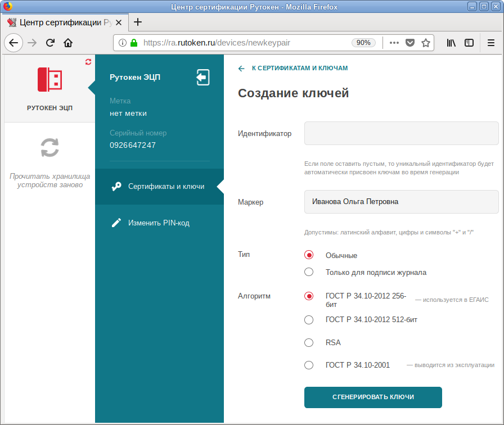
Task: Click the 90% zoom level indicator
Action: (x=363, y=43)
